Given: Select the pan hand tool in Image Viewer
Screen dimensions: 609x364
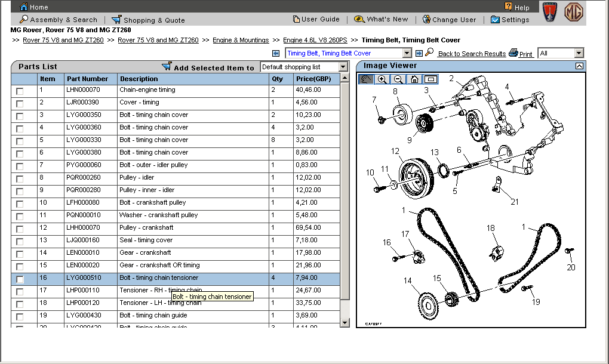Looking at the screenshot, I should pos(366,79).
